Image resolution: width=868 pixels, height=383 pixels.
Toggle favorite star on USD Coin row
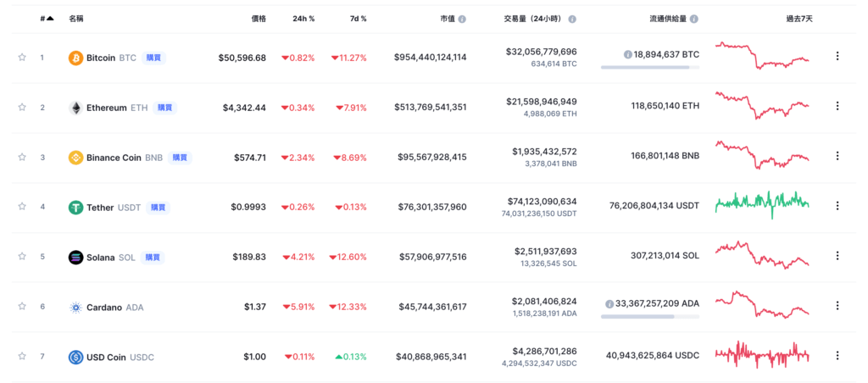[x=22, y=357]
